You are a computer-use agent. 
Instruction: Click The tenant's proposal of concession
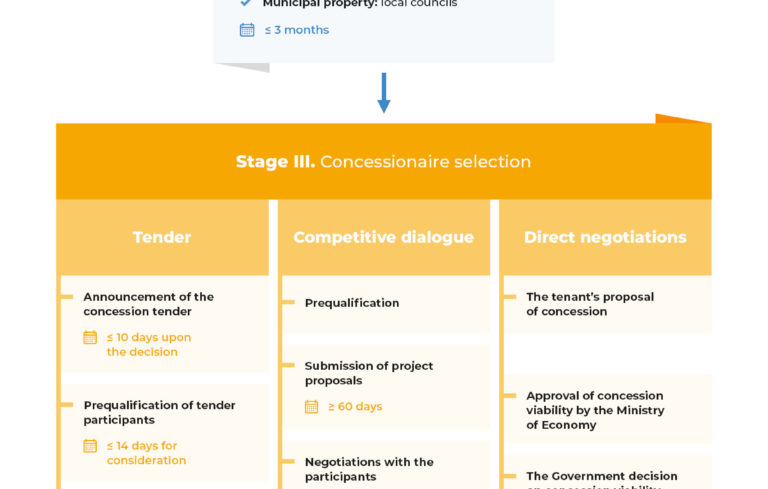click(x=590, y=304)
